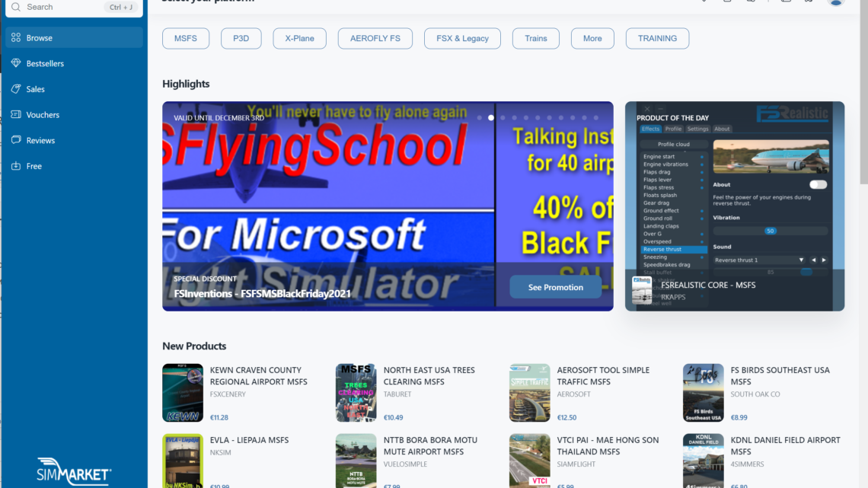Click the €12.50 price

click(x=566, y=418)
